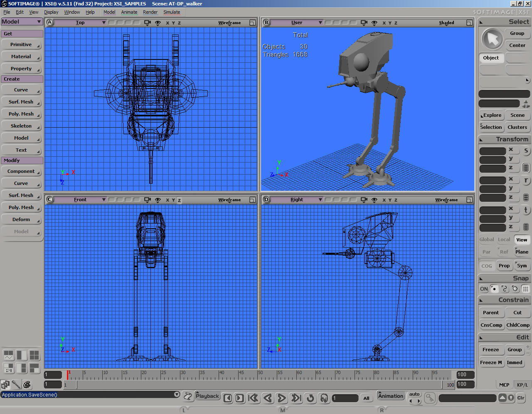Toggle eye visibility in Right viewport header

click(374, 200)
